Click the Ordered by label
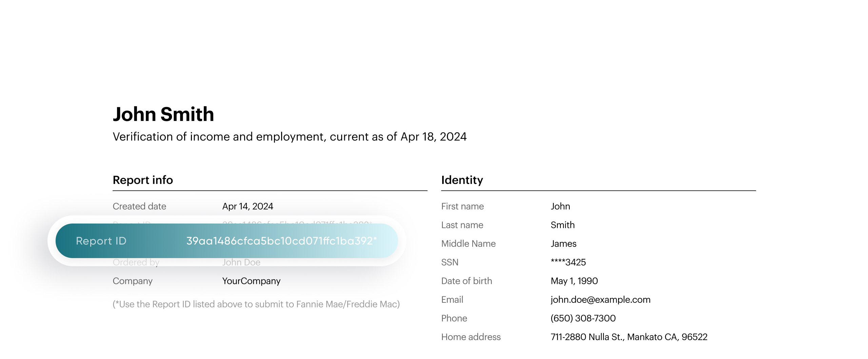 [136, 262]
